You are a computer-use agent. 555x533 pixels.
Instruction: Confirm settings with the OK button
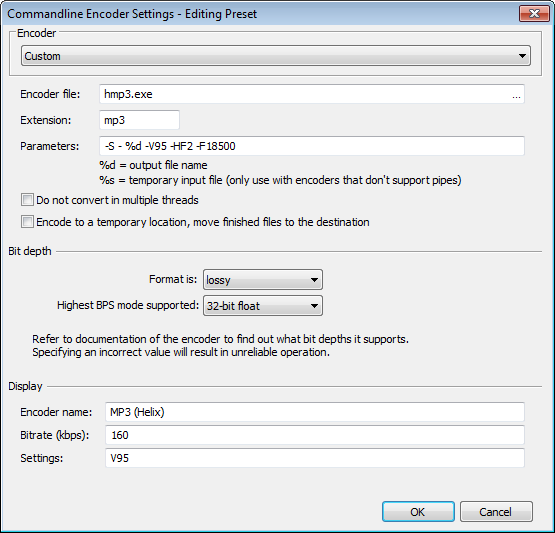(418, 511)
